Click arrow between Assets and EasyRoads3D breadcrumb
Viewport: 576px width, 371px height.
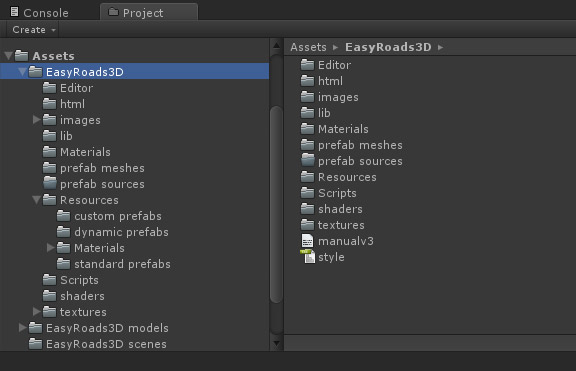click(x=335, y=47)
